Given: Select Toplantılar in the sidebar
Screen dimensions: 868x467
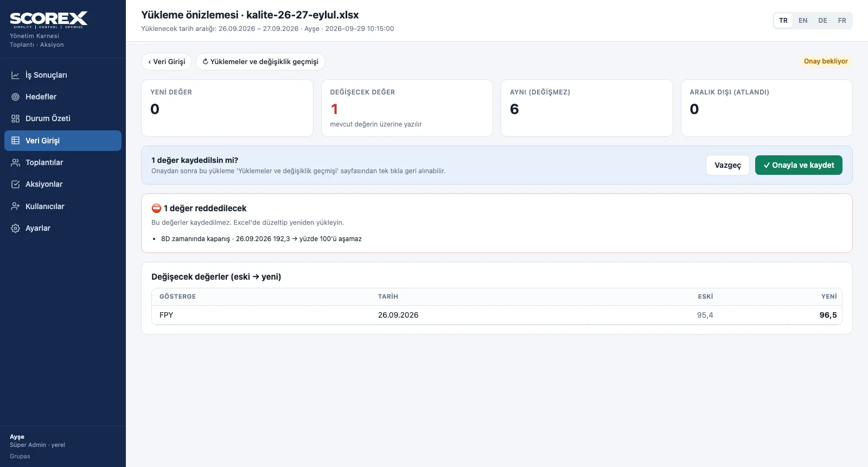Looking at the screenshot, I should pos(63,162).
